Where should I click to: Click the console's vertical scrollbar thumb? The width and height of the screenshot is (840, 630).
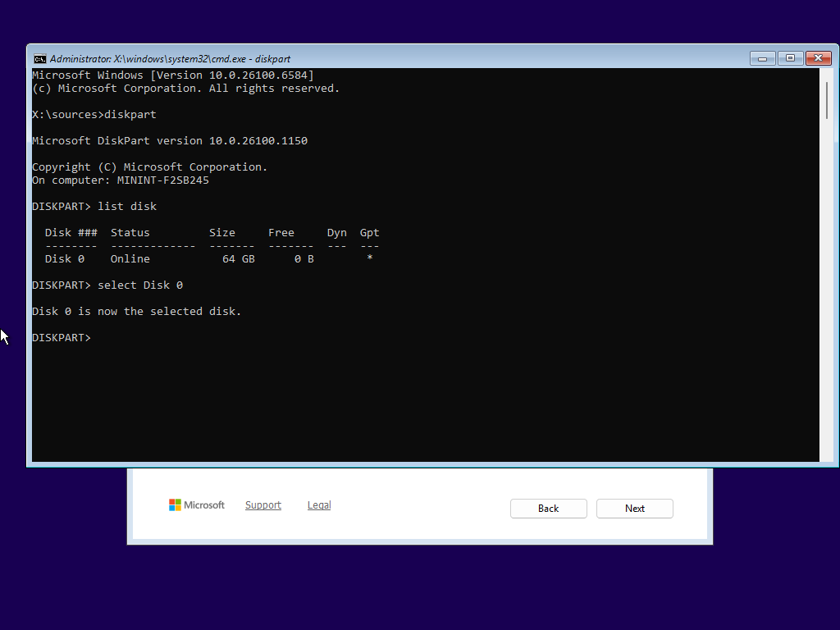826,100
